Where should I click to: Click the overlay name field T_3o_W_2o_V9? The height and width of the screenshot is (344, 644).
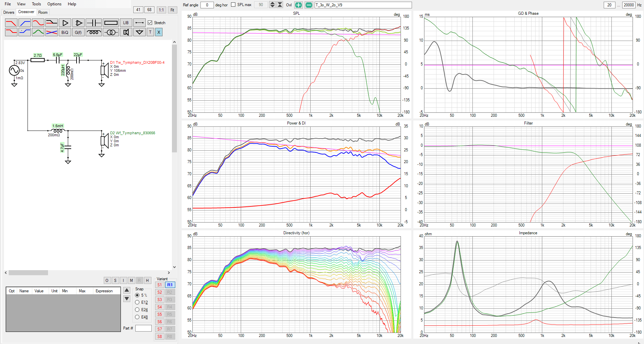pos(363,5)
